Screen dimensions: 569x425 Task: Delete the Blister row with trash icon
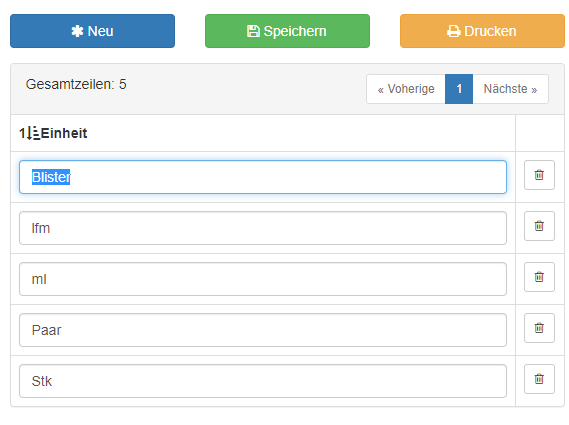click(x=539, y=175)
